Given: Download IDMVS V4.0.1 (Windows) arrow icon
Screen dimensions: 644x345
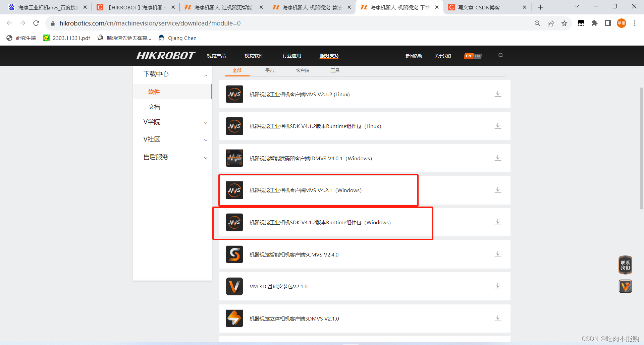Looking at the screenshot, I should click(498, 158).
